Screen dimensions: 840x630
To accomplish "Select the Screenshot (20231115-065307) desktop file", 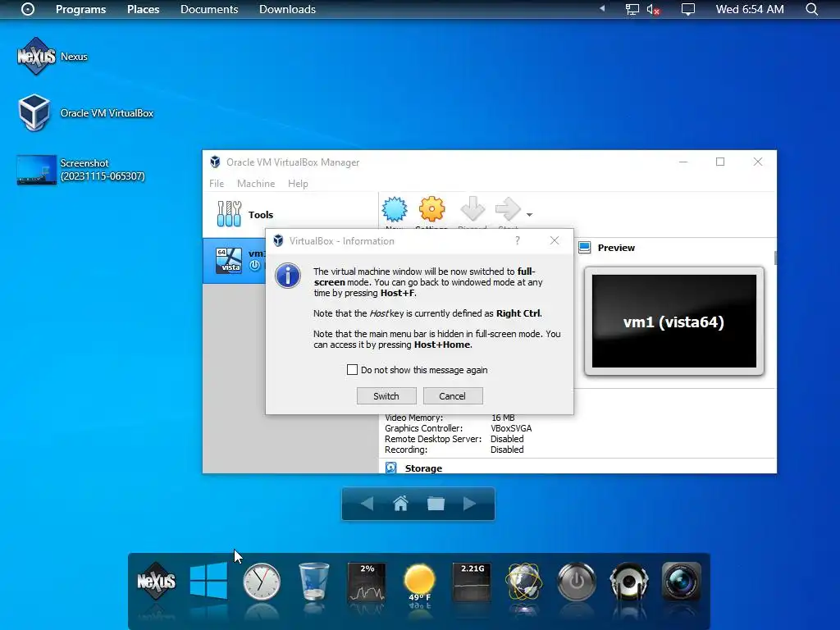I will click(x=81, y=170).
